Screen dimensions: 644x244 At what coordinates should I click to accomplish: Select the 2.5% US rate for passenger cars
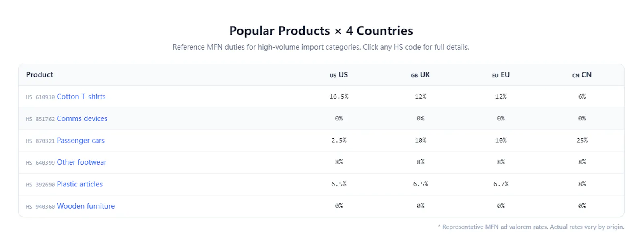[x=339, y=141]
